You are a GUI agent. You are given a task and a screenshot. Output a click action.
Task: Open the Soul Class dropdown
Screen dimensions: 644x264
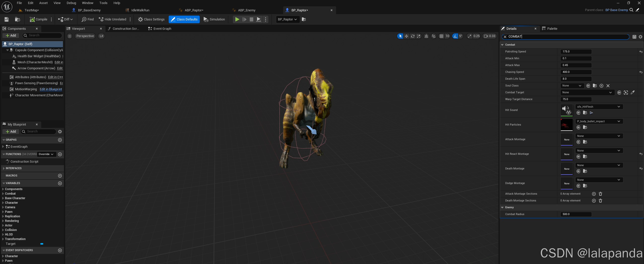click(572, 86)
